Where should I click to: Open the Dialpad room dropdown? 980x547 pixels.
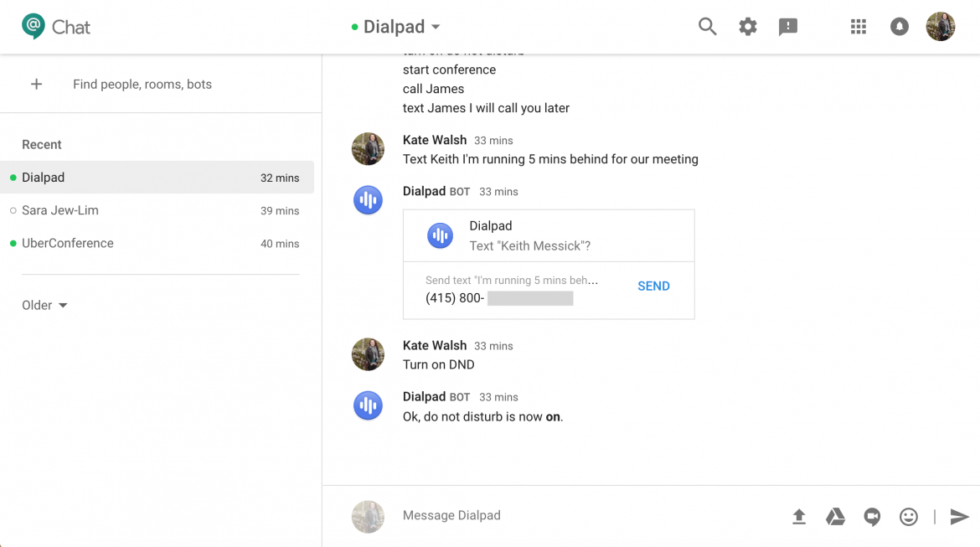pos(435,26)
